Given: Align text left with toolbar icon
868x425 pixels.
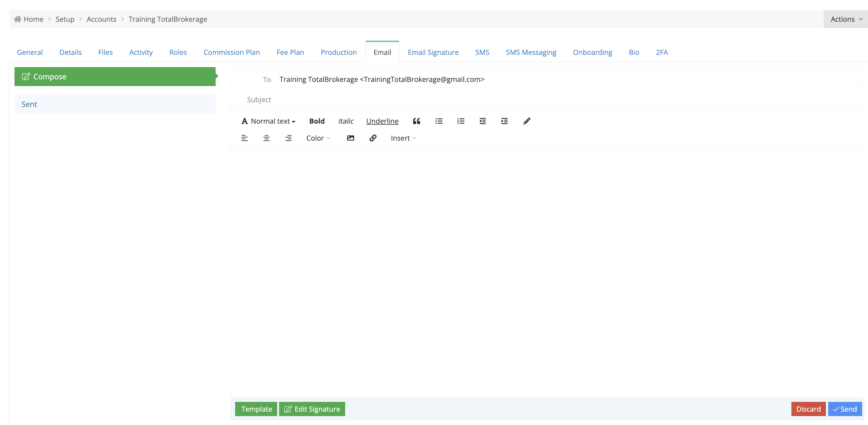Looking at the screenshot, I should 245,138.
